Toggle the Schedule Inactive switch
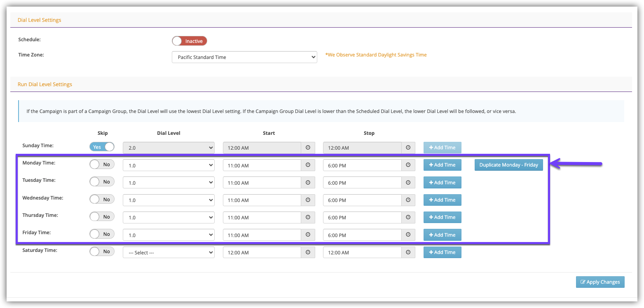 pyautogui.click(x=189, y=41)
